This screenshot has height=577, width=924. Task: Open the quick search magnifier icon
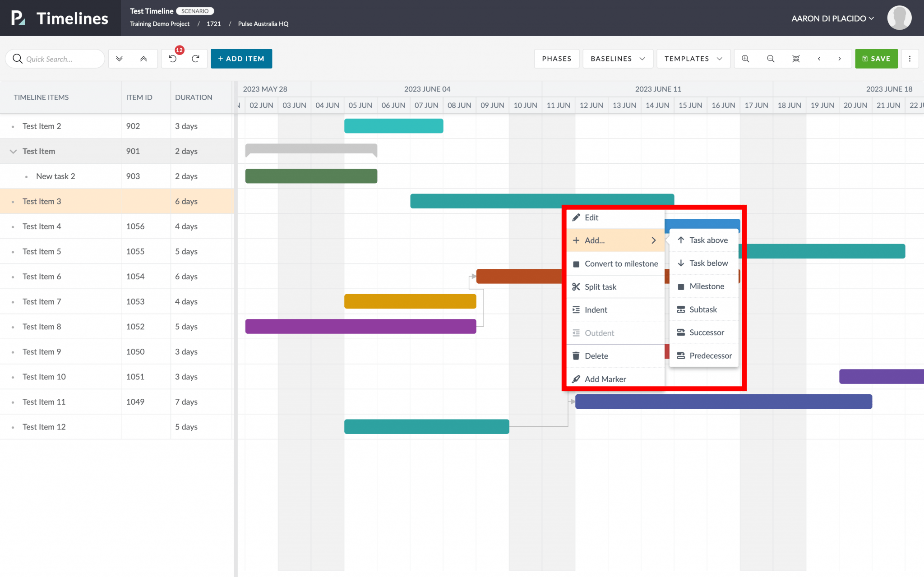click(18, 58)
